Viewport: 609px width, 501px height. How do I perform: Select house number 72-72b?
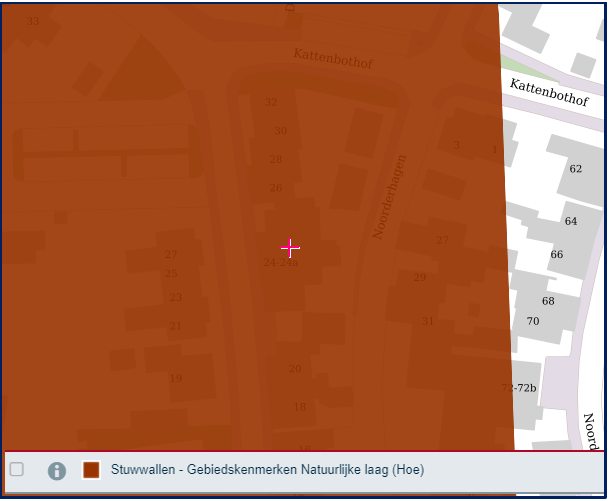click(519, 388)
